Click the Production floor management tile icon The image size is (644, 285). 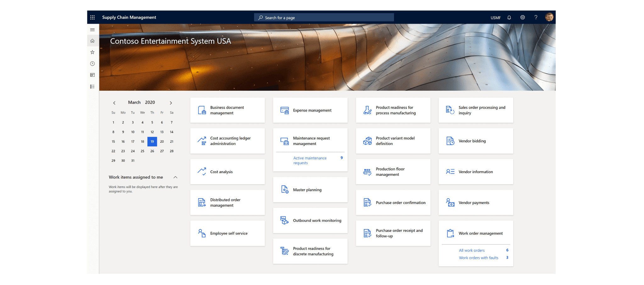point(367,172)
